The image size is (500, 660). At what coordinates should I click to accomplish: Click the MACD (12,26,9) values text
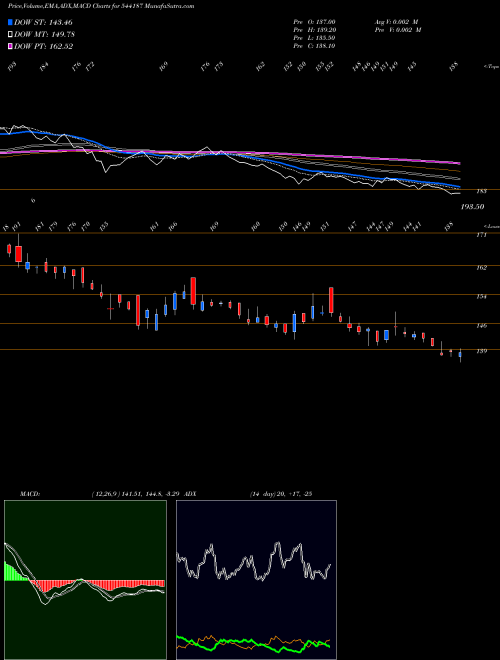(136, 494)
